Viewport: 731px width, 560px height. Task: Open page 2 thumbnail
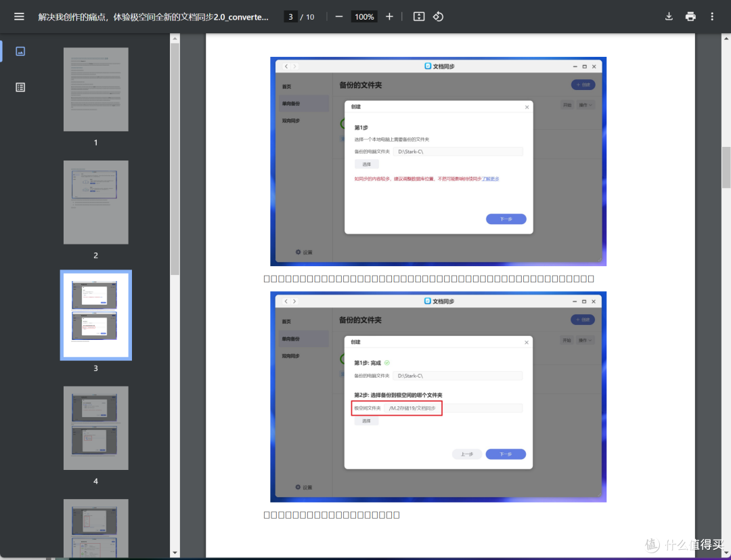96,202
